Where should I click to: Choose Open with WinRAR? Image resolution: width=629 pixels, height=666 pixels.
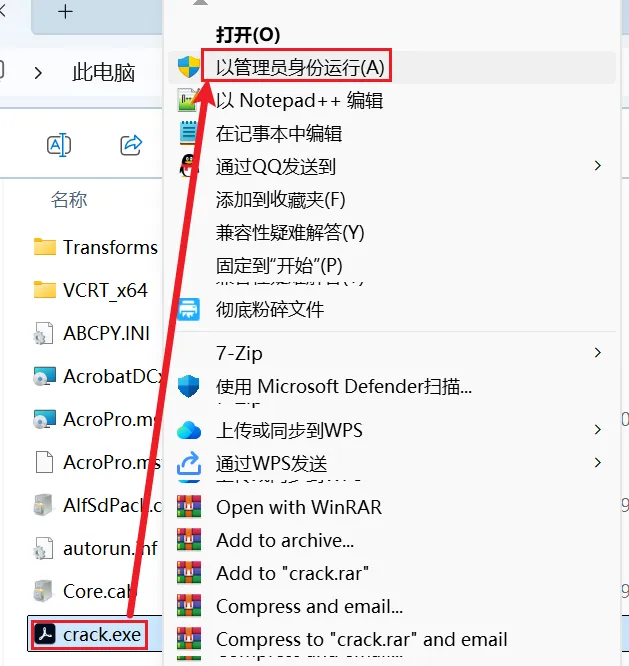(299, 507)
